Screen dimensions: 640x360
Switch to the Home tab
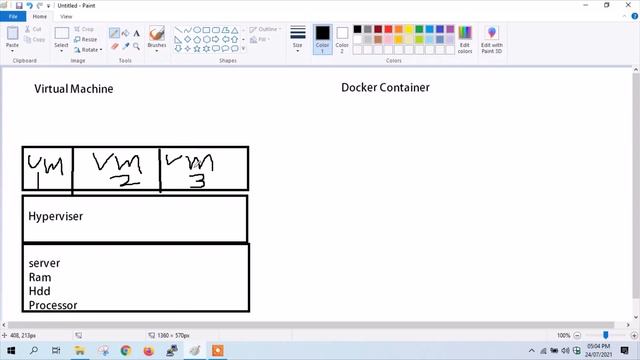point(40,16)
